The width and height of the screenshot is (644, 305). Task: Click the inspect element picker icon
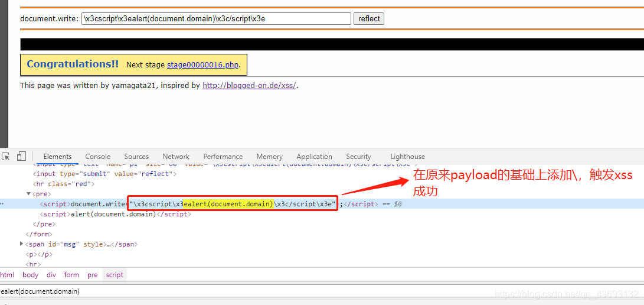(6, 156)
